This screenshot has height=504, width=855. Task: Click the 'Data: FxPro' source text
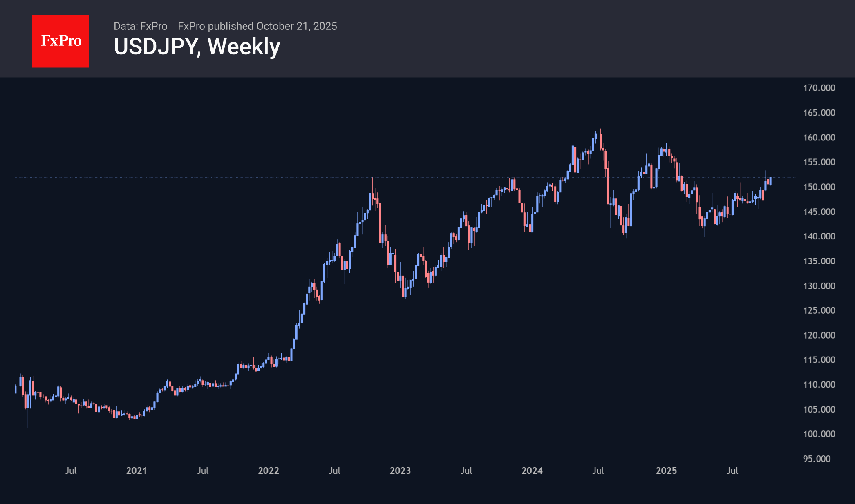click(x=140, y=26)
